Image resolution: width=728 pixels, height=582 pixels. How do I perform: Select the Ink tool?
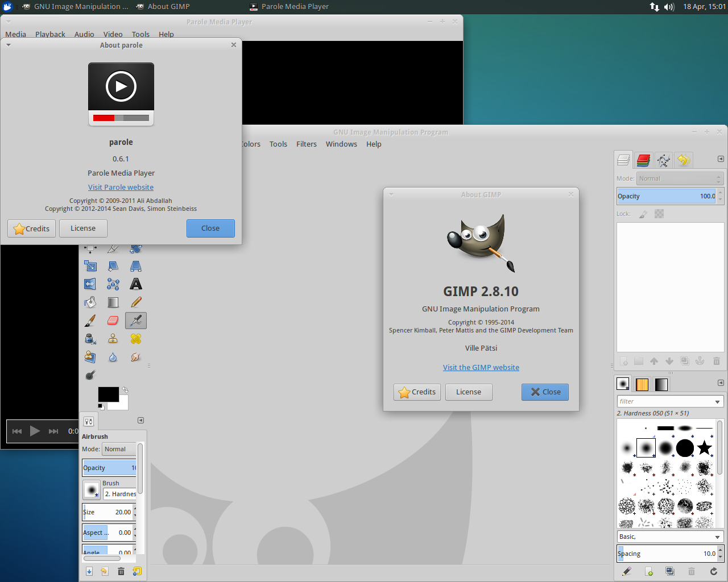coord(90,339)
